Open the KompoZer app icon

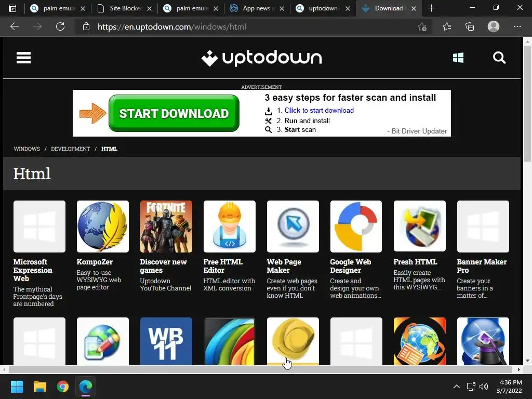[x=103, y=227]
